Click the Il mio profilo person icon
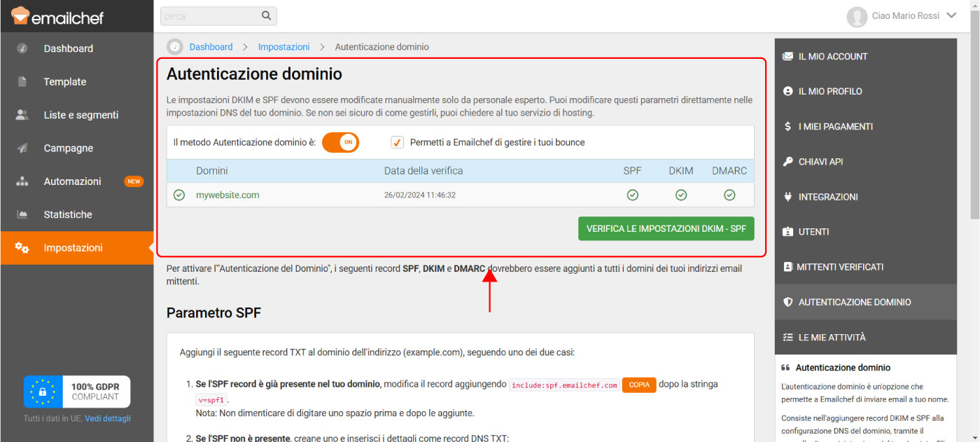Viewport: 980px width, 442px height. coord(788,91)
